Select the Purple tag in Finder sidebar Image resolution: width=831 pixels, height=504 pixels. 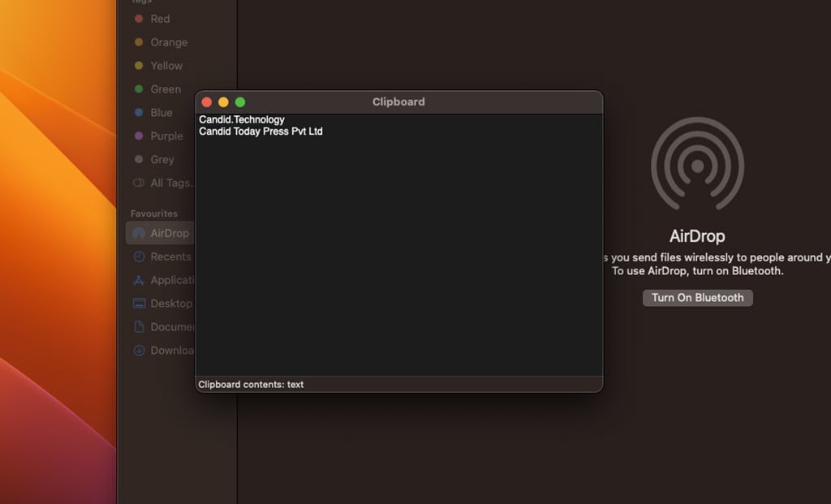166,136
